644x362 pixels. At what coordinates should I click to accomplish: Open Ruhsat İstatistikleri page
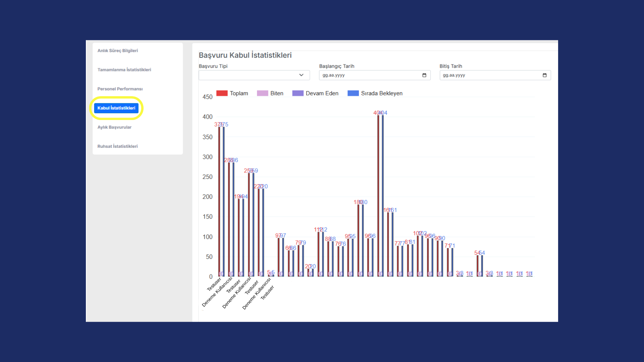pos(117,146)
